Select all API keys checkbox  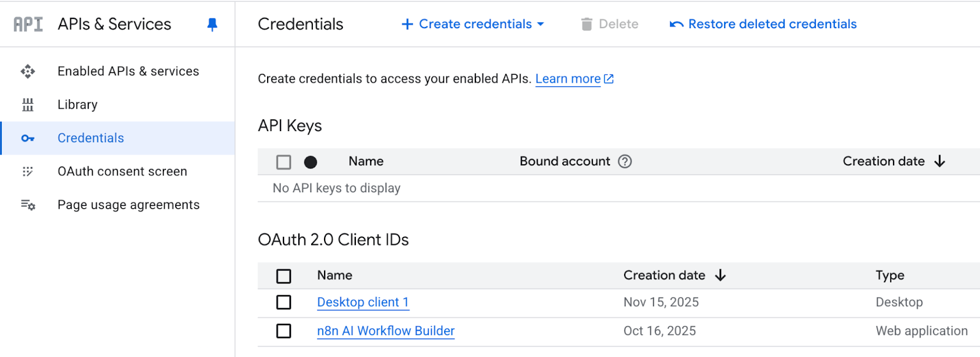pos(284,162)
